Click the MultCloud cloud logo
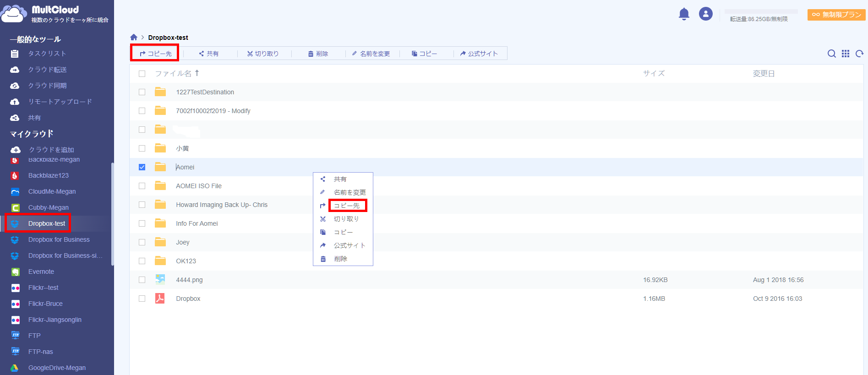This screenshot has width=868, height=375. 14,14
